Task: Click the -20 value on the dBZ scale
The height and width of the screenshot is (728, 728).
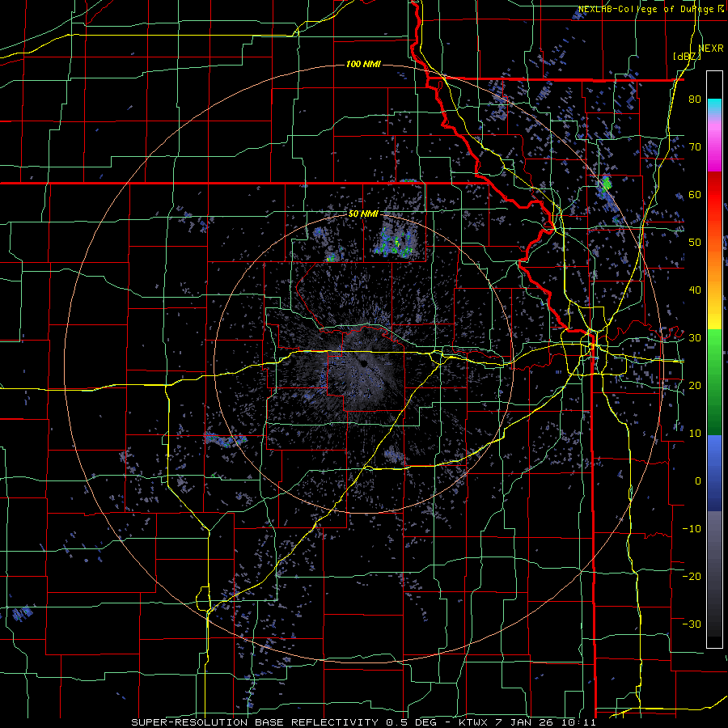Action: 692,576
